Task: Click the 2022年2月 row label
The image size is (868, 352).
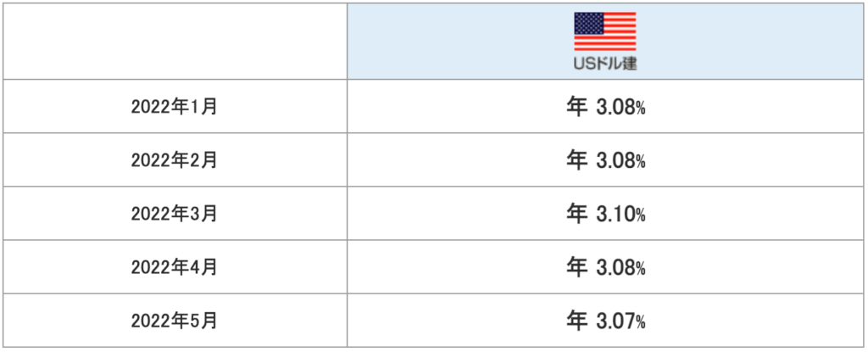Action: tap(175, 160)
